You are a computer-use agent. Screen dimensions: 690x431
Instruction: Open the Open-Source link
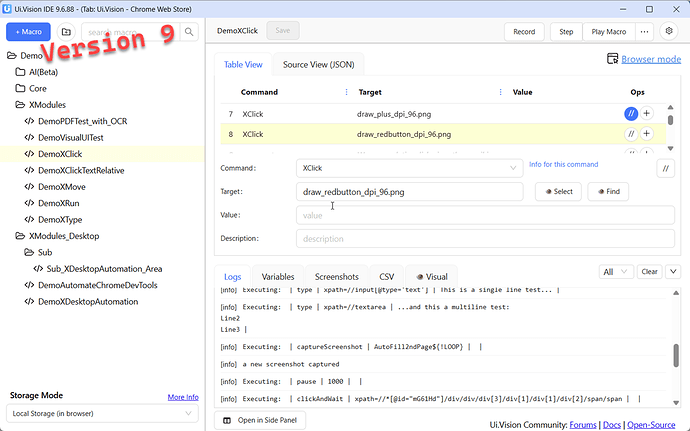pyautogui.click(x=651, y=425)
